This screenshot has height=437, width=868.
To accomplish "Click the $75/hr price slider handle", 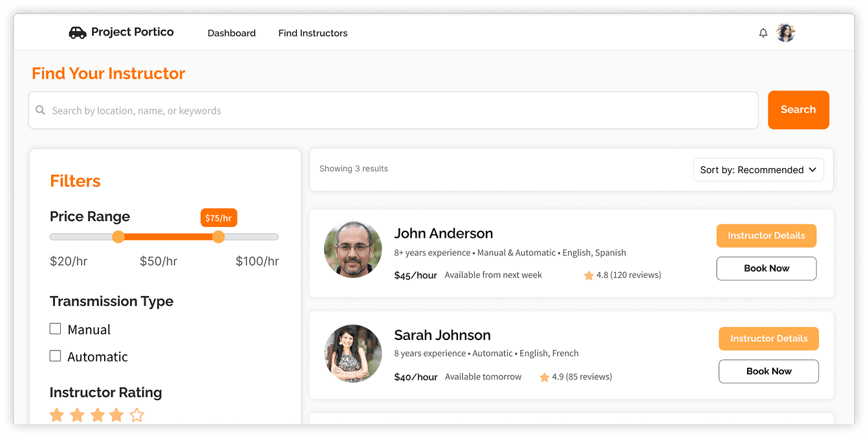I will [219, 237].
